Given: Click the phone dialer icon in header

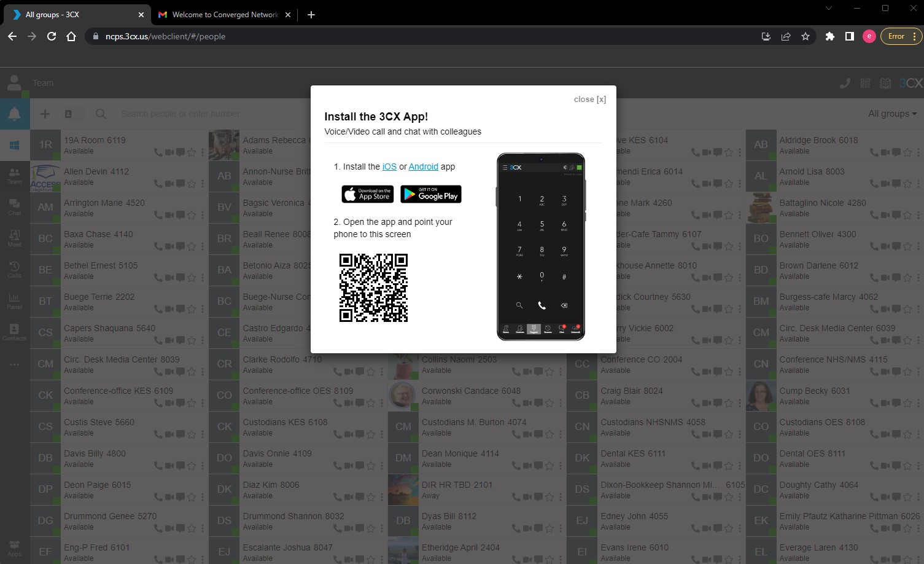Looking at the screenshot, I should coord(845,83).
